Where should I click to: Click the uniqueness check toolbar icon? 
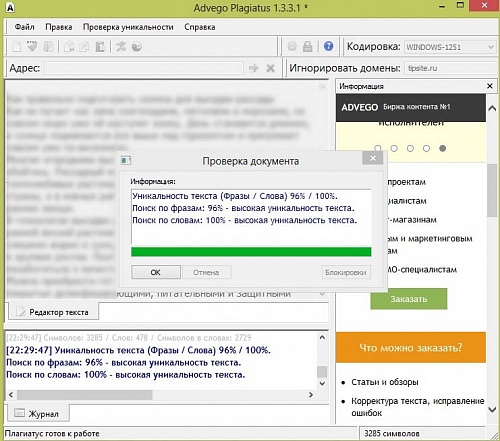pyautogui.click(x=121, y=46)
